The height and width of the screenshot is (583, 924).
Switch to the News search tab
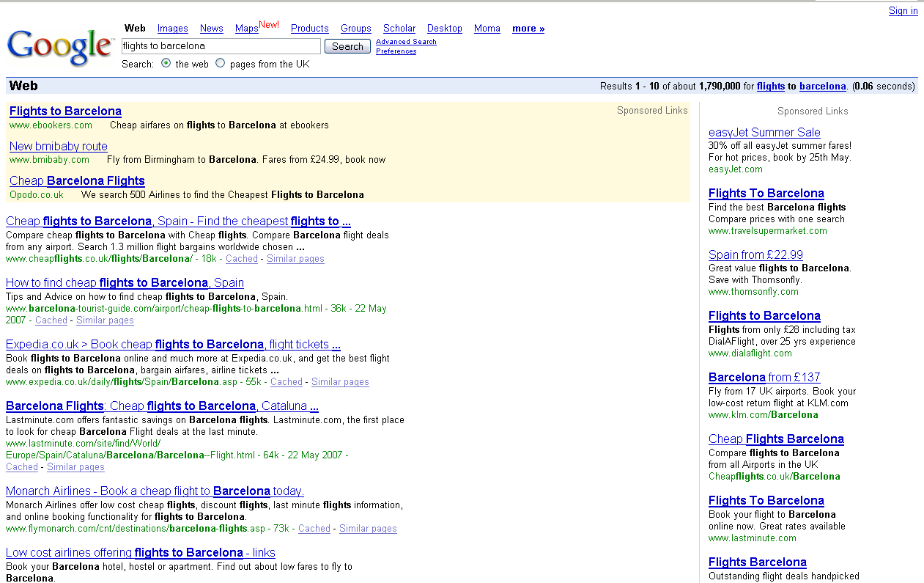pyautogui.click(x=211, y=29)
